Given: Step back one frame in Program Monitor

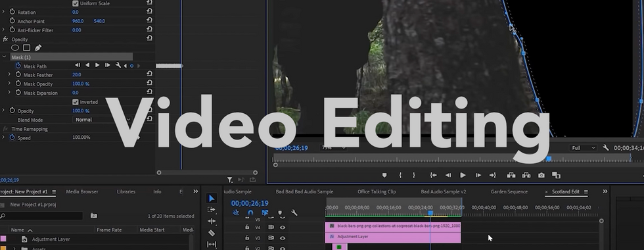Looking at the screenshot, I should tap(448, 175).
